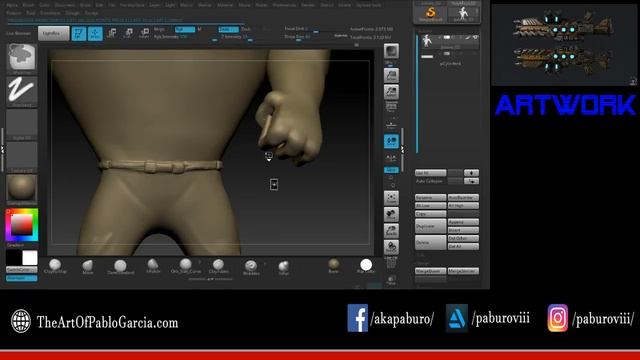Toggle the Alternate color button

pos(22,278)
